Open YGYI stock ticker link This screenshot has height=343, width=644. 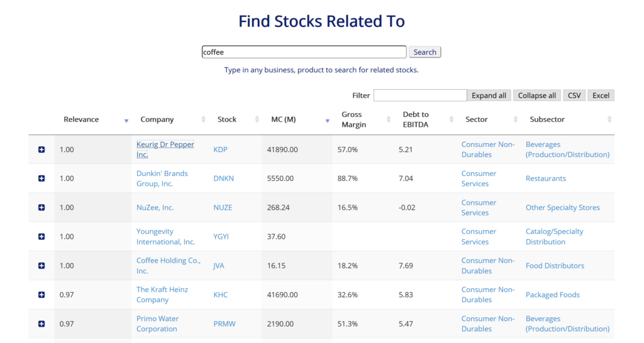pyautogui.click(x=221, y=237)
